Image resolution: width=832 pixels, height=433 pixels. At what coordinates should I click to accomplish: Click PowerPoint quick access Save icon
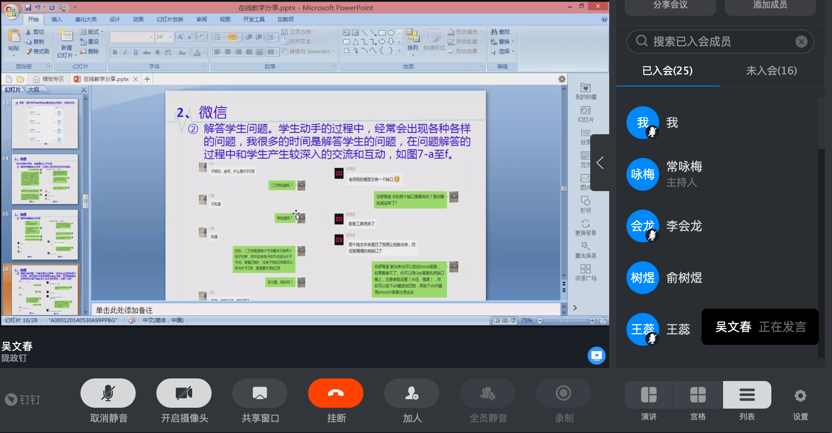pyautogui.click(x=28, y=7)
